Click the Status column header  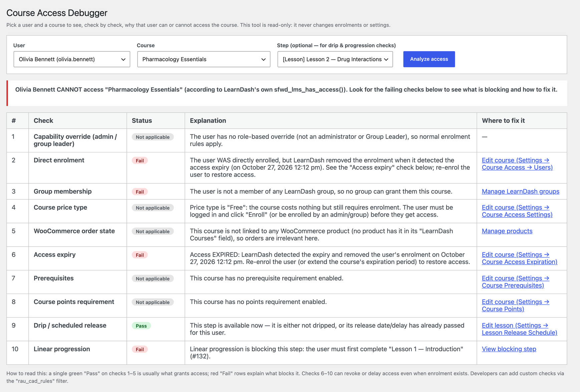142,121
